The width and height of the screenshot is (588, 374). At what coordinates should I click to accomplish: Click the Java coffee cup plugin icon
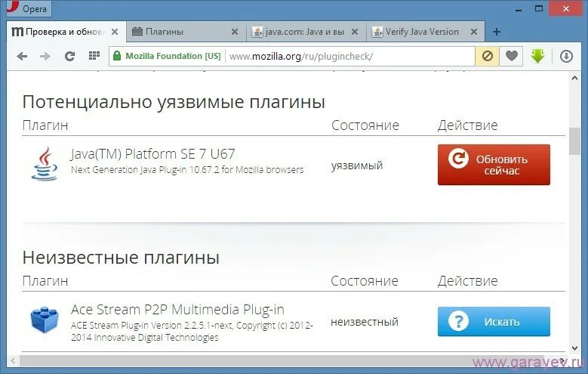(45, 164)
